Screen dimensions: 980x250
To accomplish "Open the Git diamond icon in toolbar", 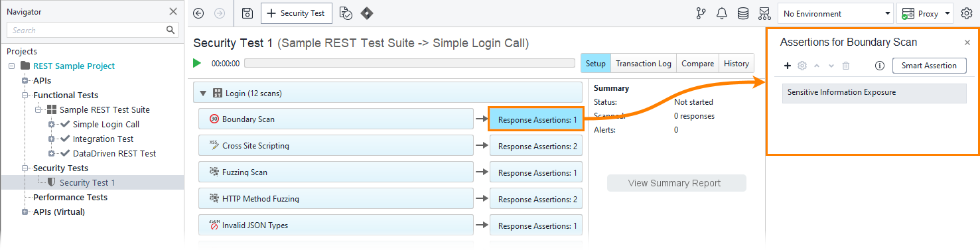I will click(366, 13).
